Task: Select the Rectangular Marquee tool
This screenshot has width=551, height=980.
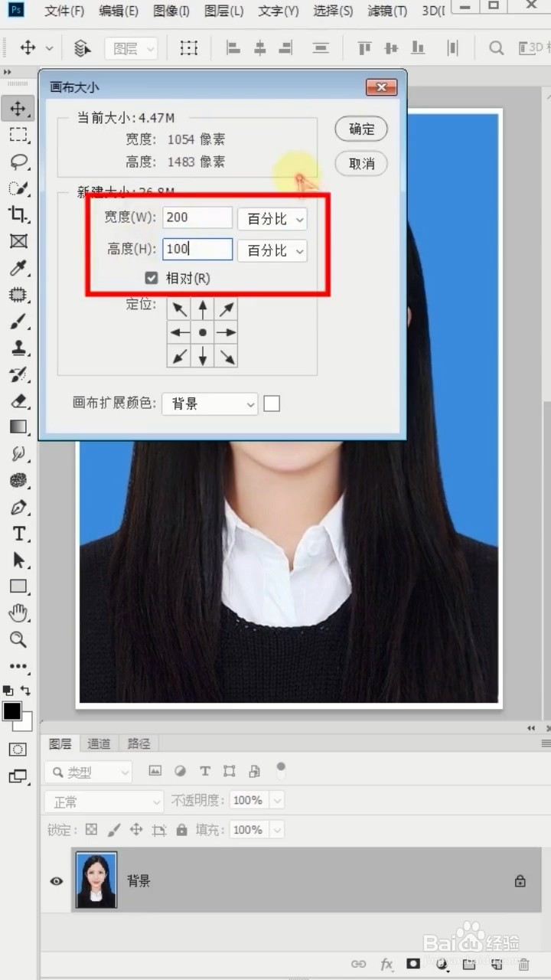Action: click(x=18, y=135)
